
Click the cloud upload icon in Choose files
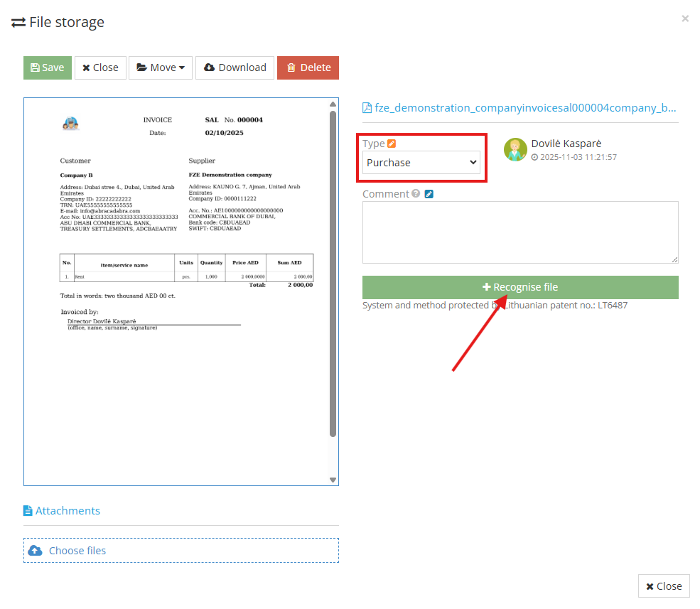(36, 550)
